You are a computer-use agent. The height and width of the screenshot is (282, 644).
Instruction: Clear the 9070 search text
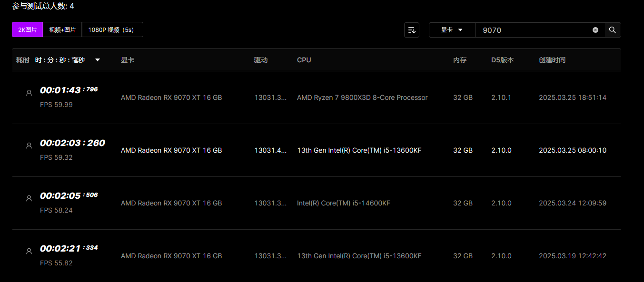pos(595,30)
